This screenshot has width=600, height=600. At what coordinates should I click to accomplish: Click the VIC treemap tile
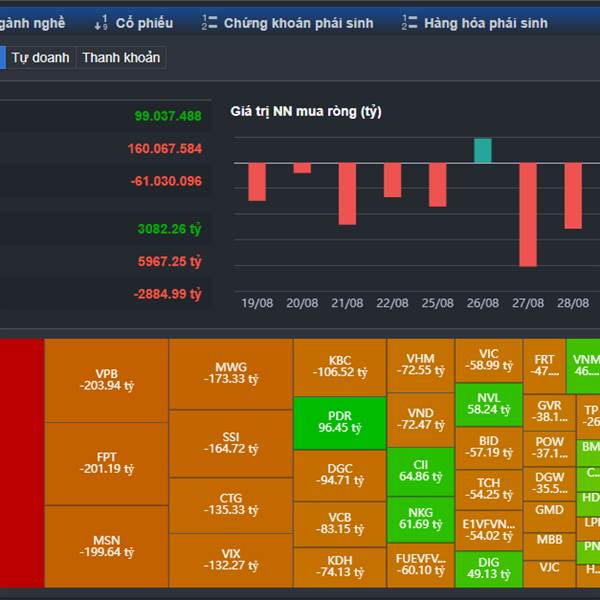[489, 360]
